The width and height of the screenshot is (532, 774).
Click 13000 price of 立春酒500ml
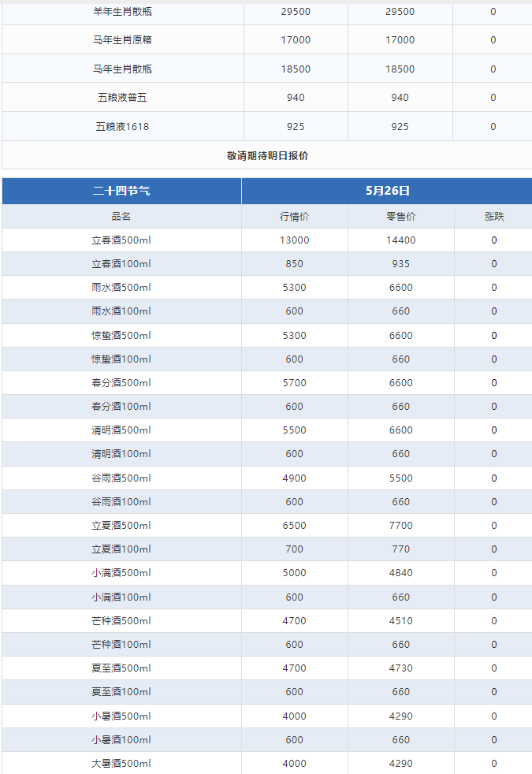[294, 240]
